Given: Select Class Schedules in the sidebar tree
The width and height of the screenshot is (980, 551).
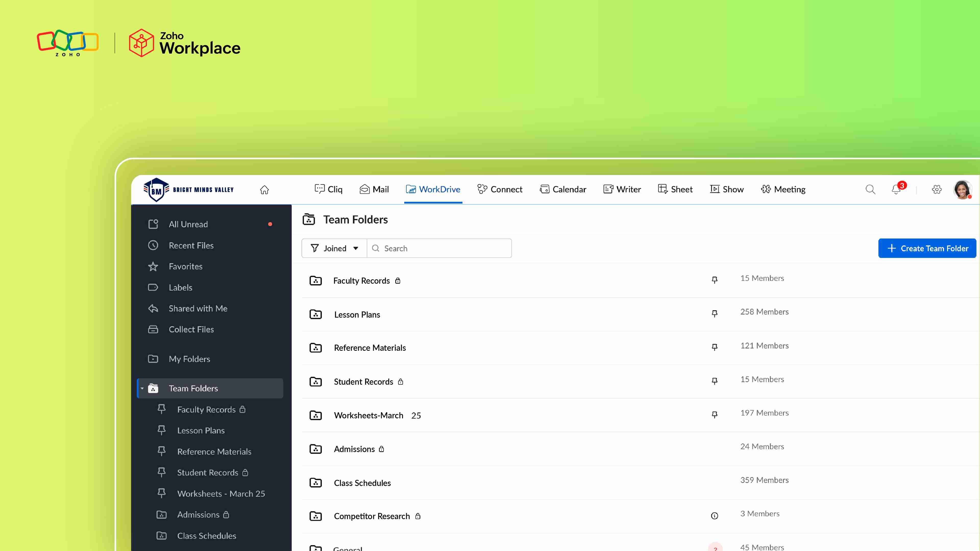Looking at the screenshot, I should point(206,536).
